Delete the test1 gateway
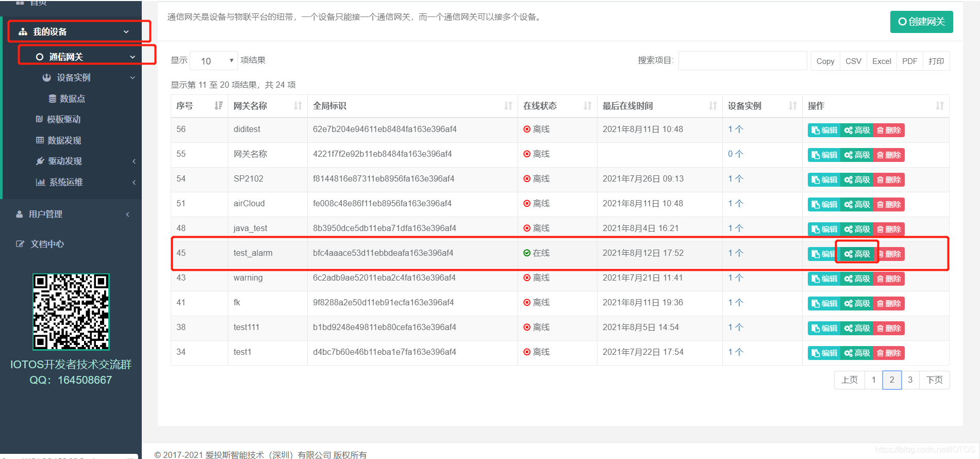The height and width of the screenshot is (459, 980). click(889, 353)
